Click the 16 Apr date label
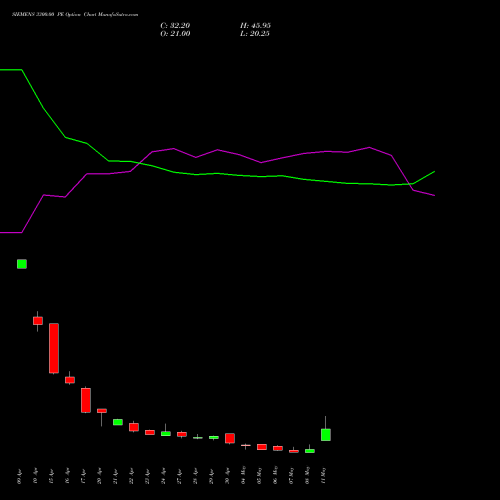The image size is (500, 500). [67, 476]
